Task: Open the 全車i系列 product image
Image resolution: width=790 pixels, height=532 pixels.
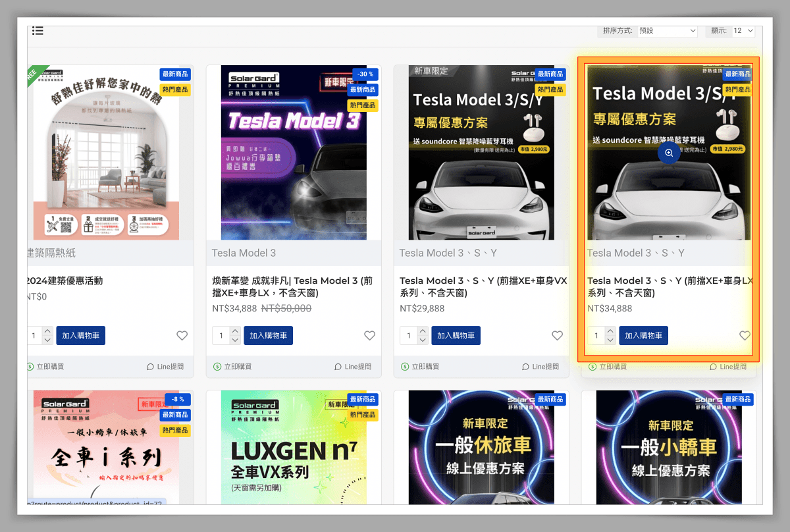Action: (x=107, y=448)
